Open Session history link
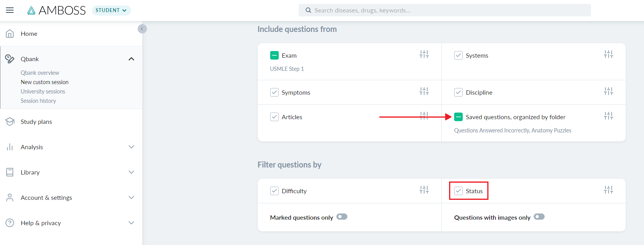This screenshot has width=644, height=245. coord(38,101)
